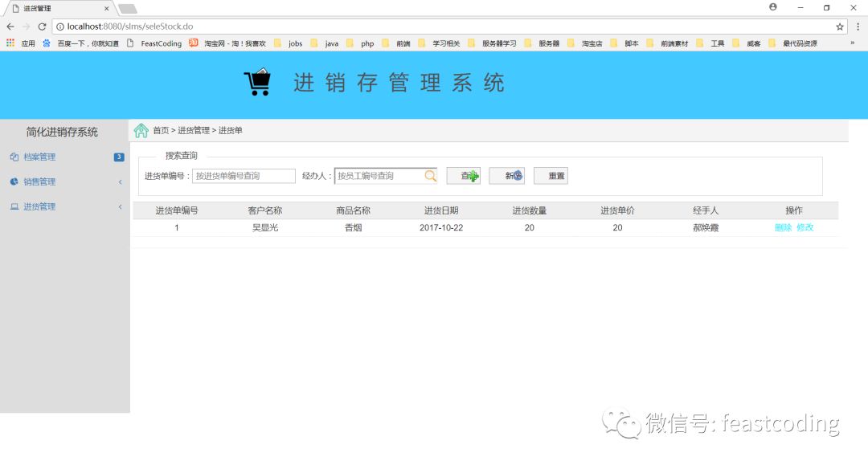
Task: Click 删除 link for order 1
Action: tap(783, 227)
